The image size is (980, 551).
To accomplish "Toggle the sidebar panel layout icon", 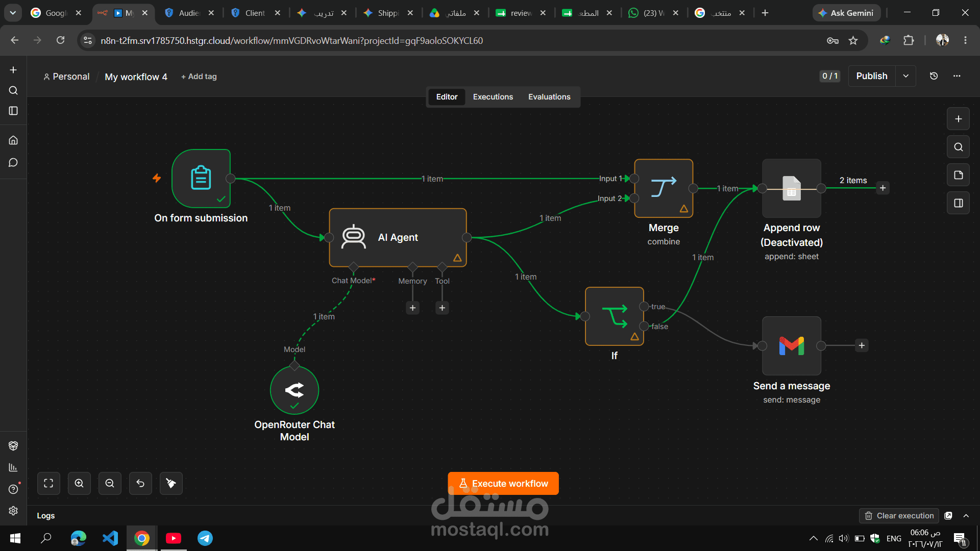I will 13,111.
